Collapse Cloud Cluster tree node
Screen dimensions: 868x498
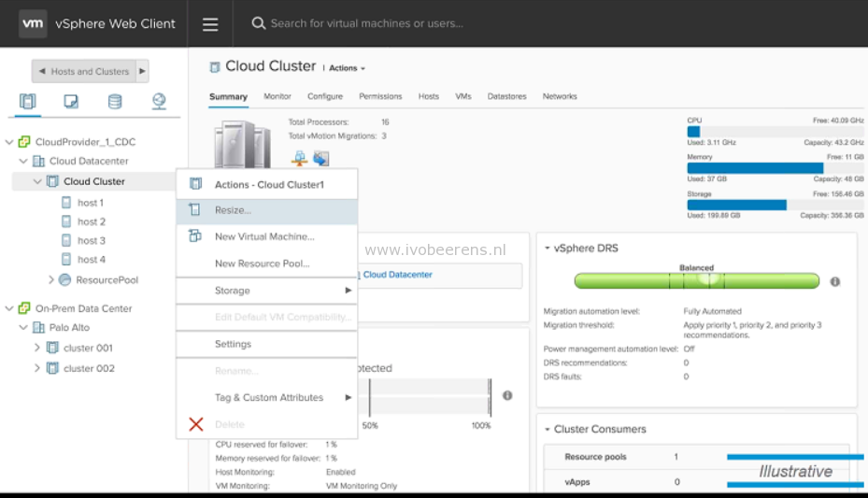37,181
